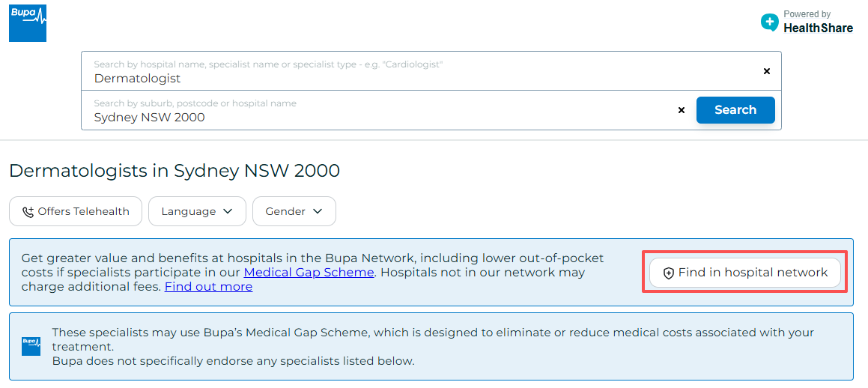This screenshot has height=388, width=868.
Task: Toggle the Offers Telehealth filter
Action: point(76,211)
